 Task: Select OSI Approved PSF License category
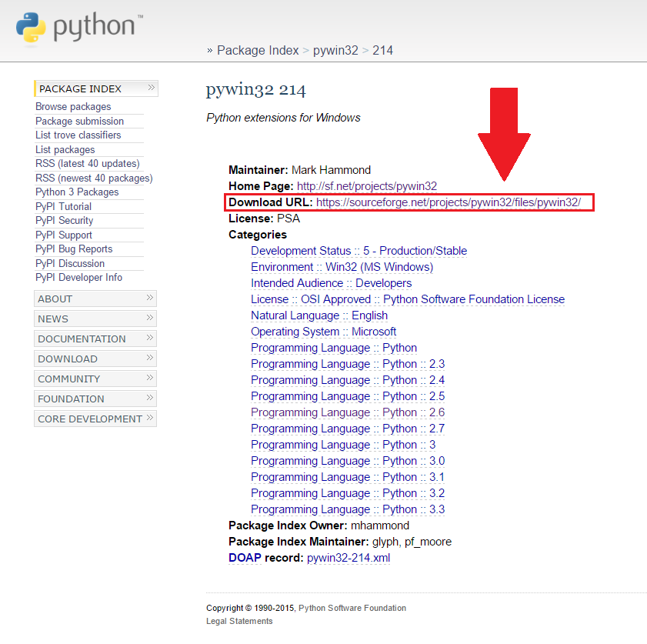pos(408,299)
